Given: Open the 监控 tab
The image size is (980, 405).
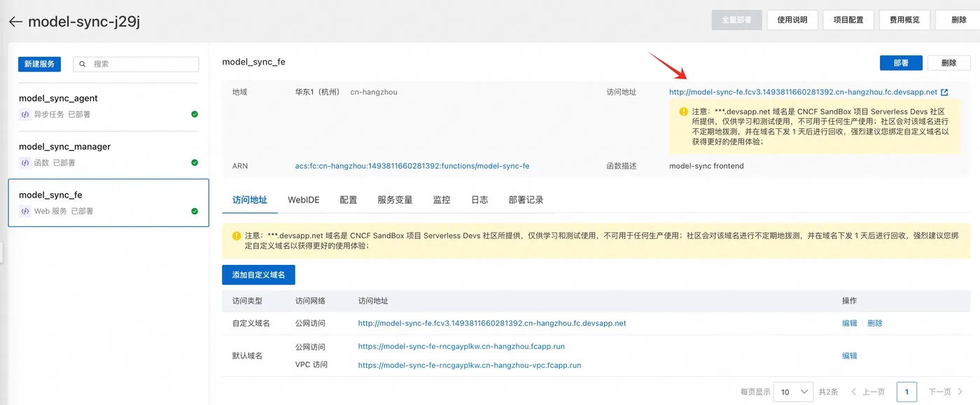Looking at the screenshot, I should (x=442, y=200).
